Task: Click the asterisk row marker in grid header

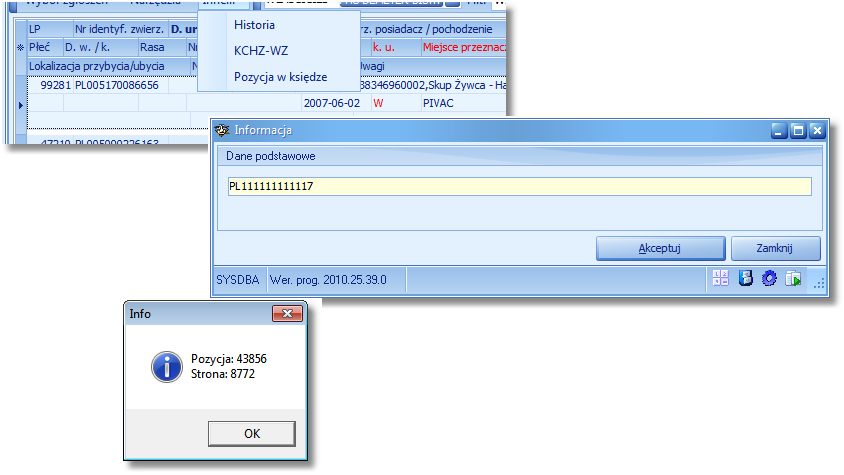Action: (20, 47)
